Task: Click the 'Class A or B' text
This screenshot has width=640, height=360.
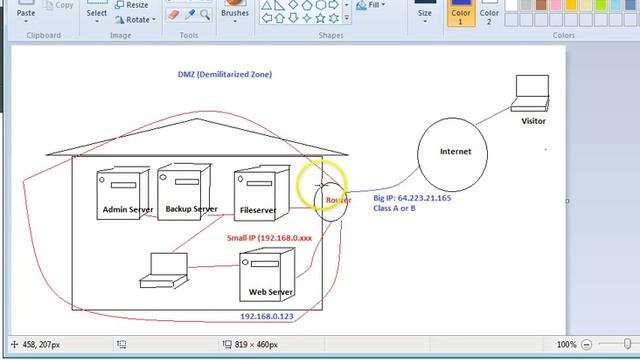Action: click(394, 208)
